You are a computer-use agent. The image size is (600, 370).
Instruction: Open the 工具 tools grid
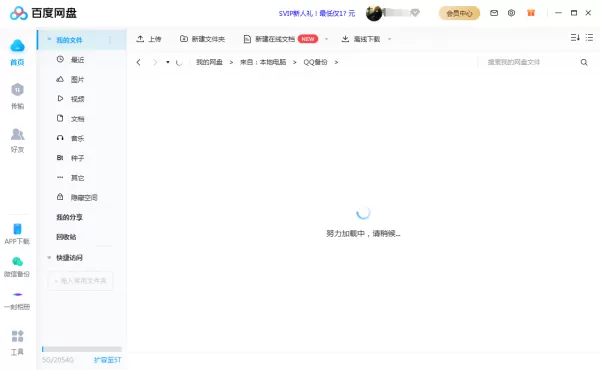coord(17,342)
